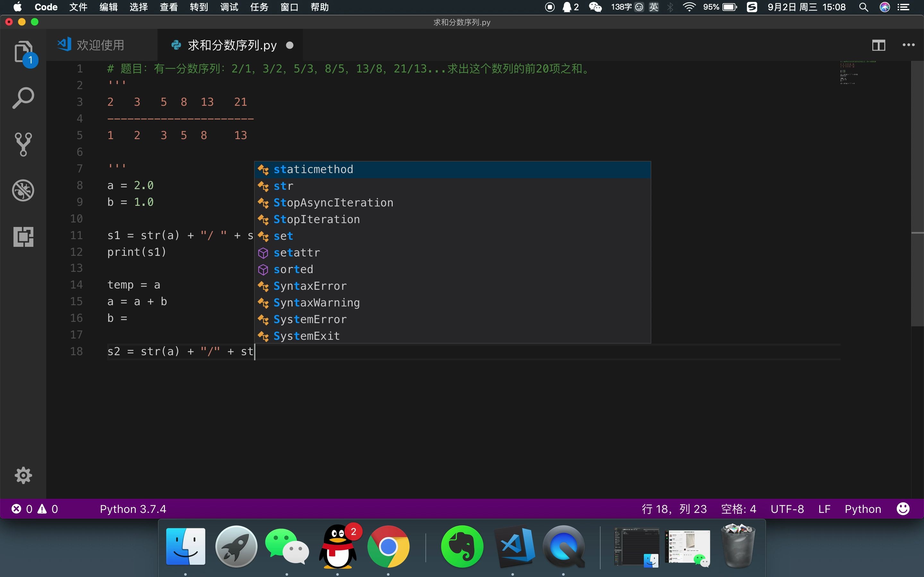
Task: Split the editor using the layout icon
Action: click(878, 45)
